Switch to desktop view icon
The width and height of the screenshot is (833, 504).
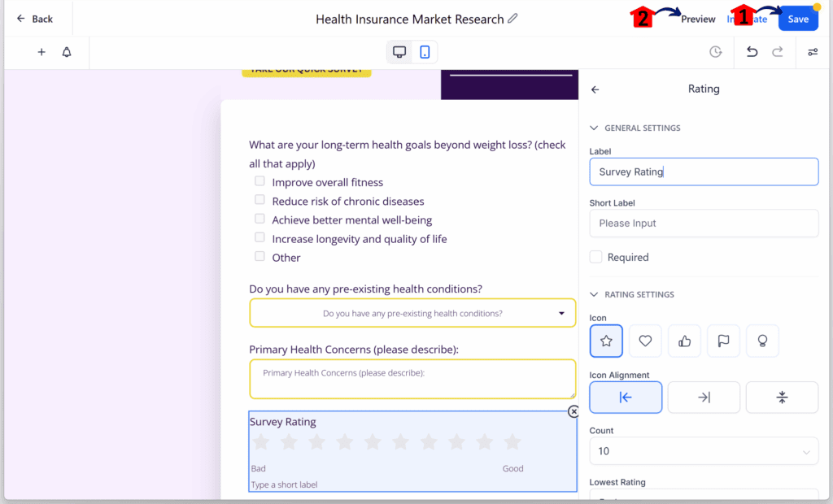(x=399, y=52)
